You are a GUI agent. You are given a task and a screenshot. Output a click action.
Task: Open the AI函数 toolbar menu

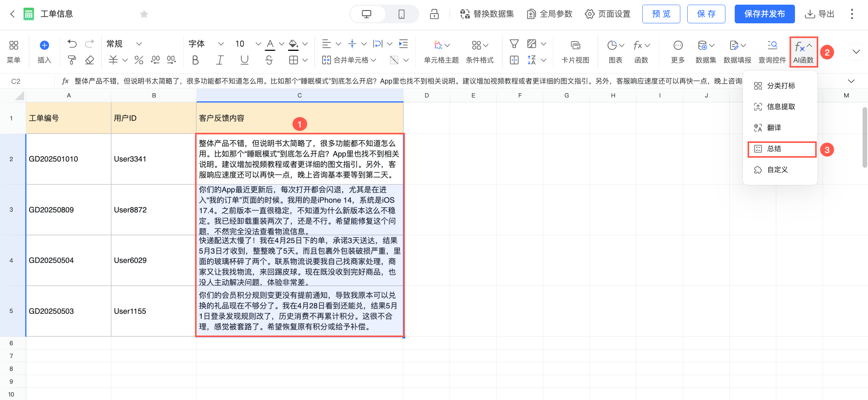click(x=804, y=52)
